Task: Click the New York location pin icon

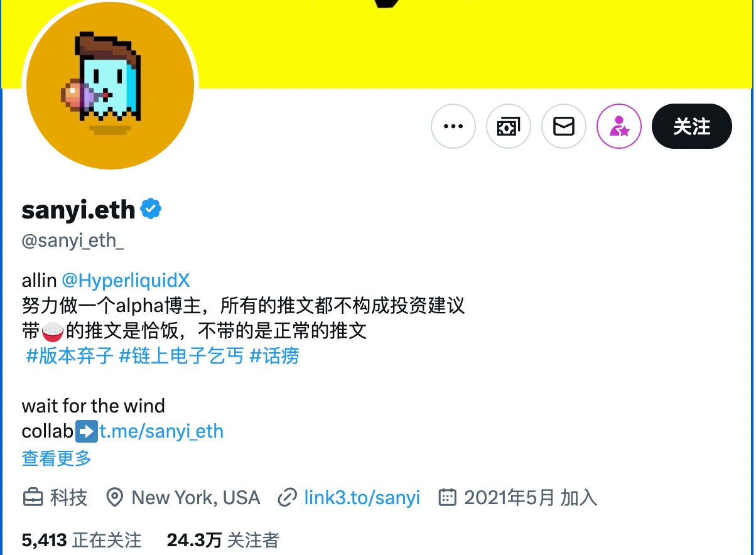Action: point(114,498)
